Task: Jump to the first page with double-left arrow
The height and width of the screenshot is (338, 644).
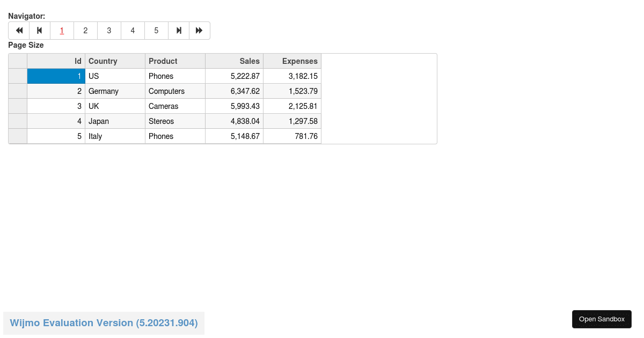Action: pos(19,31)
